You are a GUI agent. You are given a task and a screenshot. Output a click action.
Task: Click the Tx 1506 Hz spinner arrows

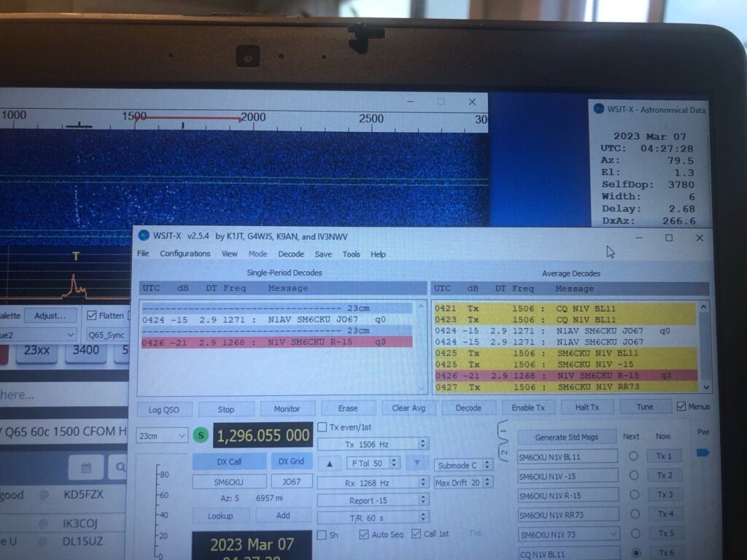pos(422,444)
